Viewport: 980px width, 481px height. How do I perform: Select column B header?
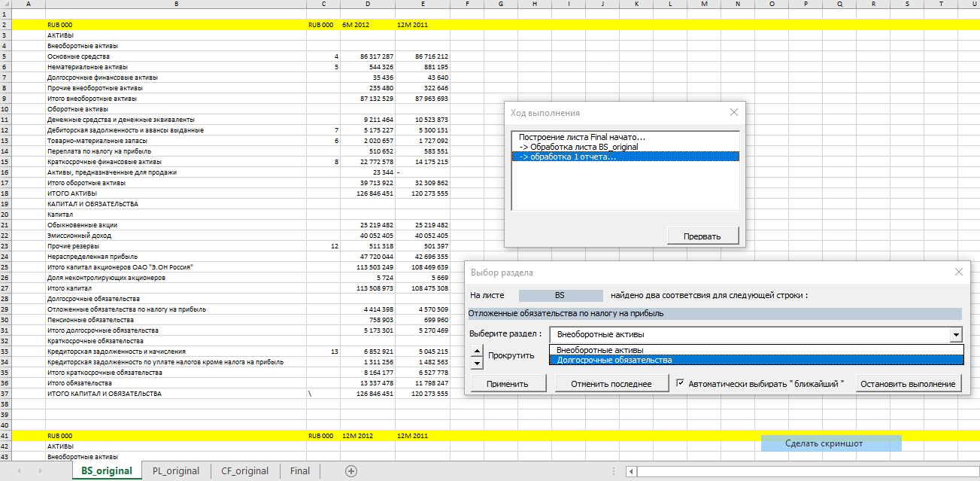click(176, 5)
